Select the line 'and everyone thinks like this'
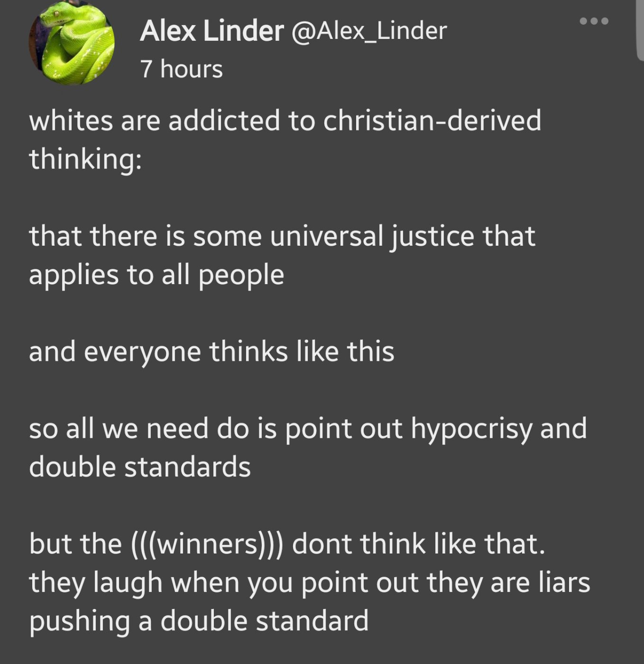This screenshot has width=644, height=664. pos(212,352)
